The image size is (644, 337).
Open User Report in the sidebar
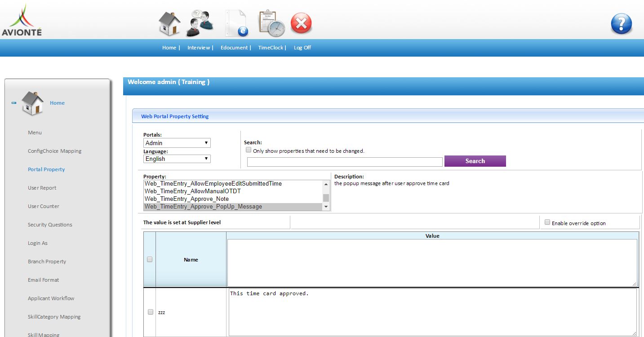[42, 188]
